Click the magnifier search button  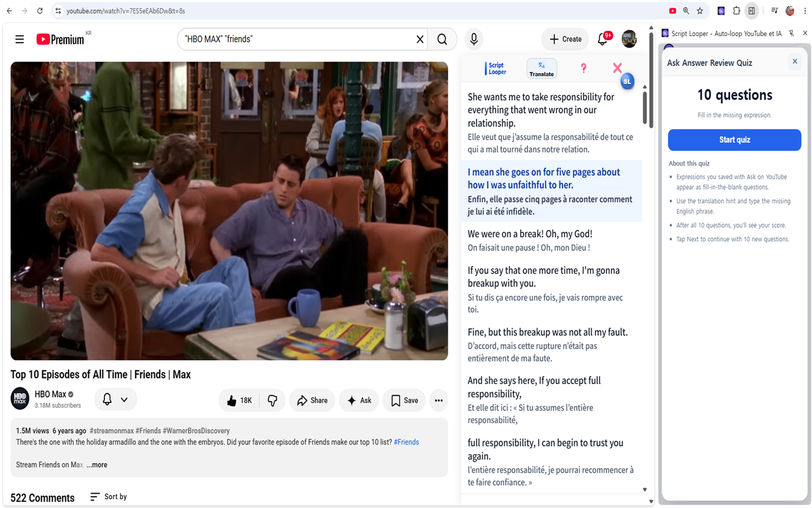coord(442,39)
